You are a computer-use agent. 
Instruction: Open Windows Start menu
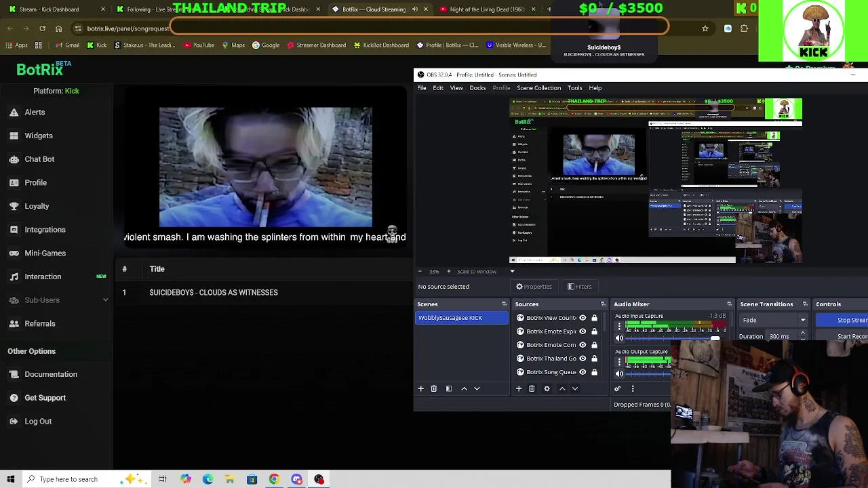click(11, 479)
